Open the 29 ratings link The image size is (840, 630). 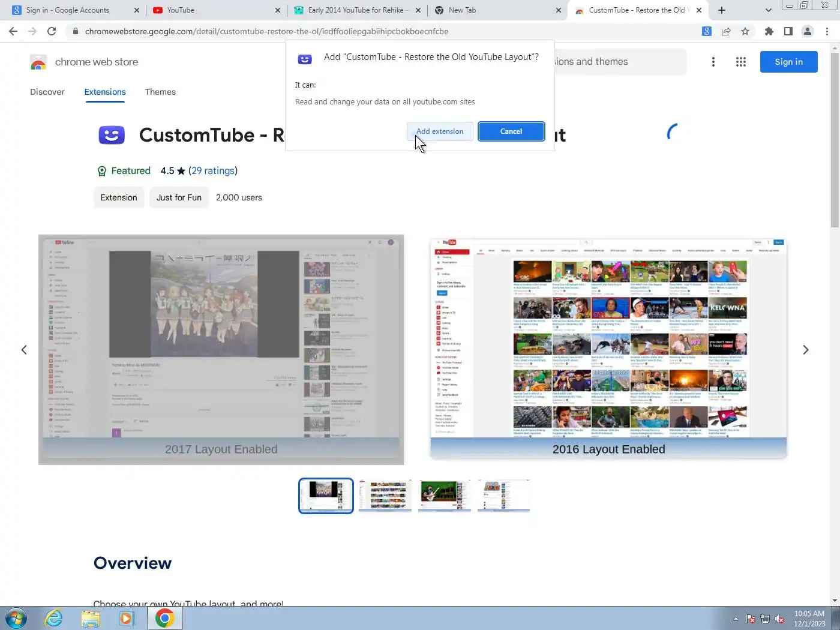(x=213, y=171)
